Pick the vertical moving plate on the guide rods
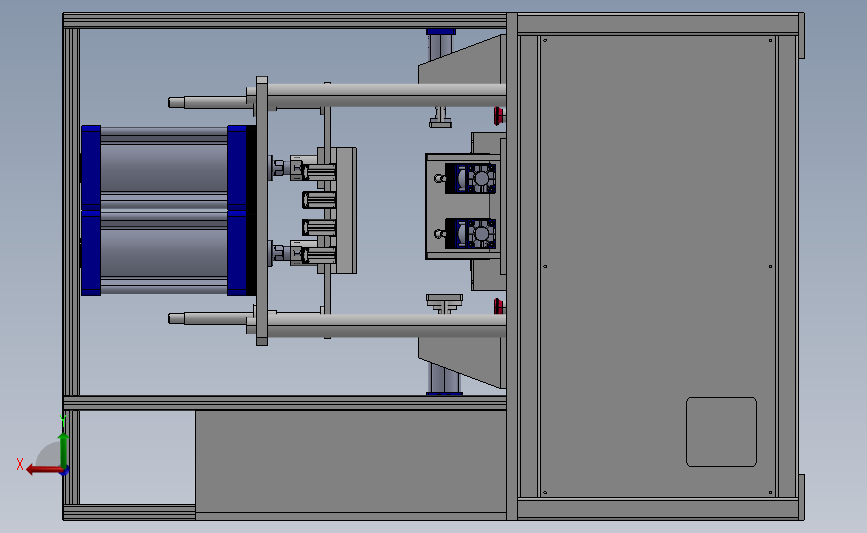 click(262, 211)
